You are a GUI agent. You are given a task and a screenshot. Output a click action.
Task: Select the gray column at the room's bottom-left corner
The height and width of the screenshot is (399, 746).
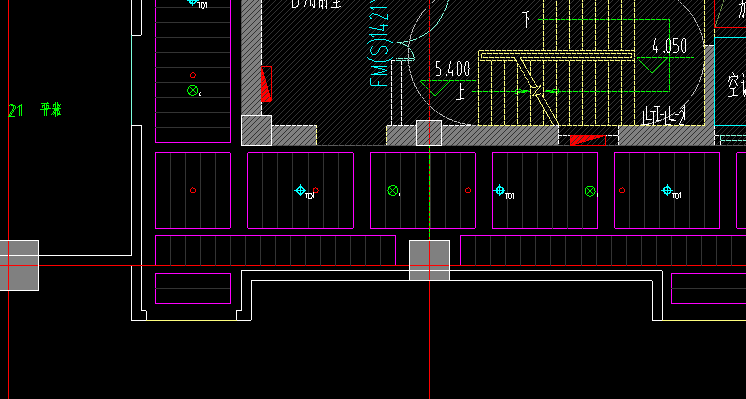point(256,130)
